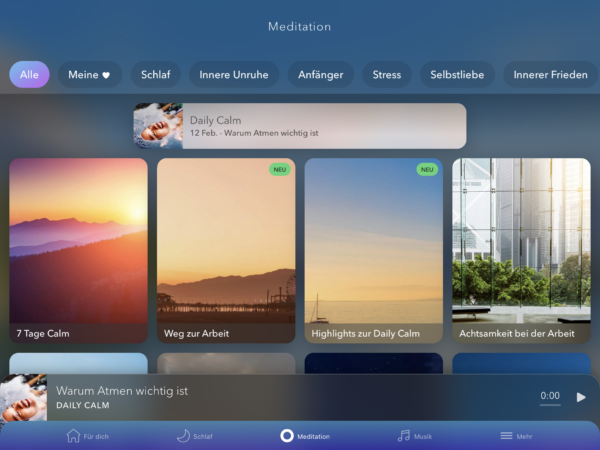600x450 pixels.
Task: Click the mini player album thumbnail
Action: pyautogui.click(x=24, y=397)
